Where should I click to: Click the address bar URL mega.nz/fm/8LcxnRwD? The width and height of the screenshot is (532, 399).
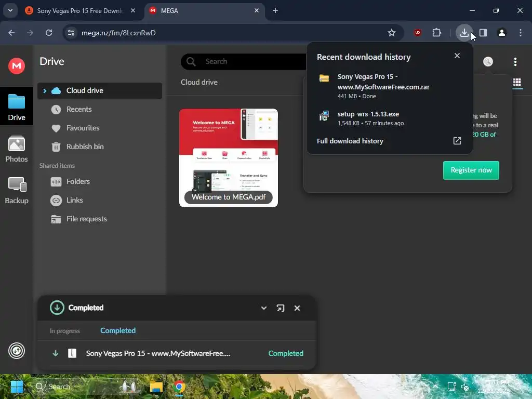tap(118, 33)
